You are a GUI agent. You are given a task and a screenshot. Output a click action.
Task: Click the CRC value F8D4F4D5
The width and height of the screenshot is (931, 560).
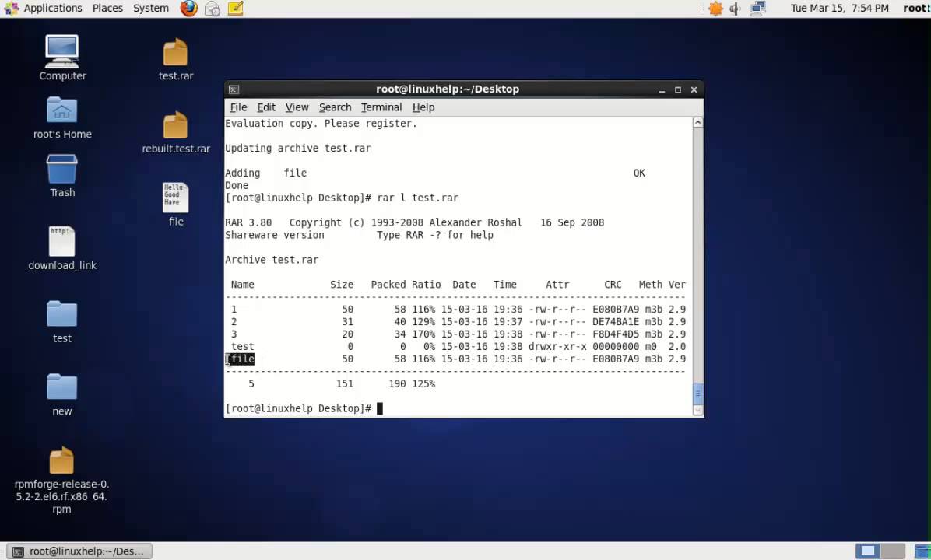[x=616, y=334]
